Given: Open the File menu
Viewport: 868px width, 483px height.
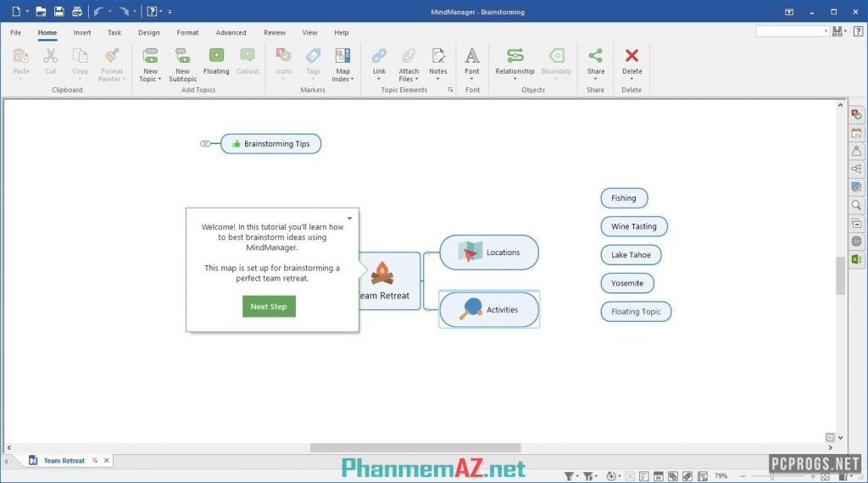Looking at the screenshot, I should click(15, 33).
